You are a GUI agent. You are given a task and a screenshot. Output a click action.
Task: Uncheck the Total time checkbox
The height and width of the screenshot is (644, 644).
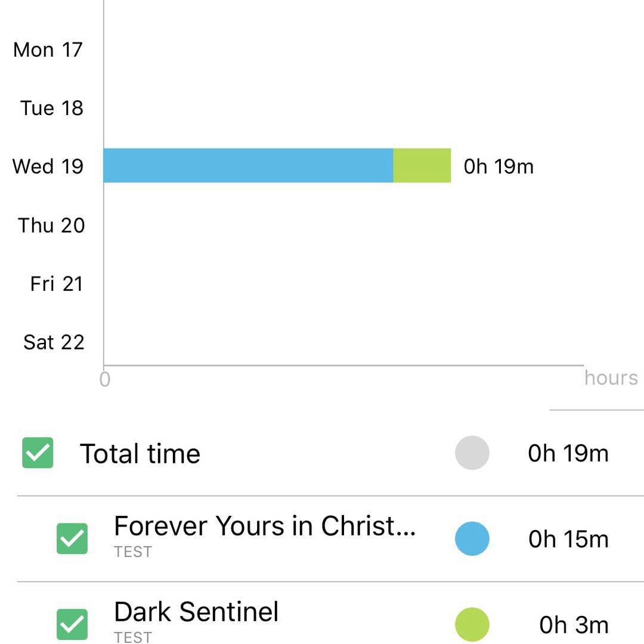click(38, 453)
